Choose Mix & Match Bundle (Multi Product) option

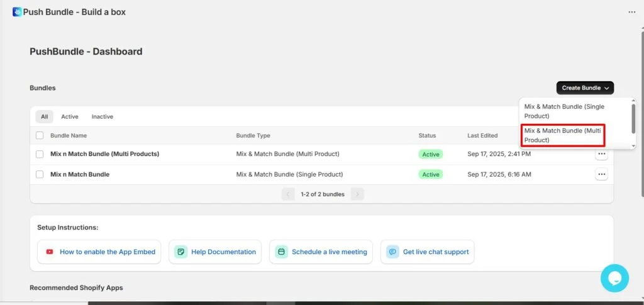coord(563,135)
